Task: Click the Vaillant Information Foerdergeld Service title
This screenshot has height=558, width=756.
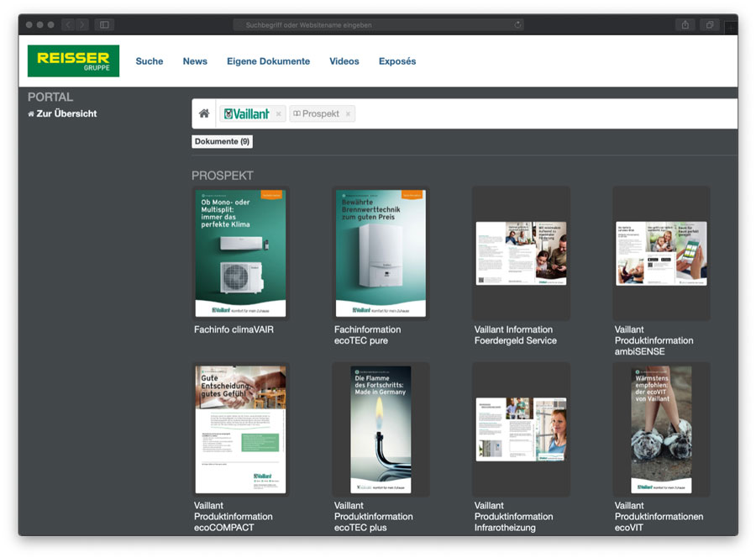Action: [x=516, y=334]
